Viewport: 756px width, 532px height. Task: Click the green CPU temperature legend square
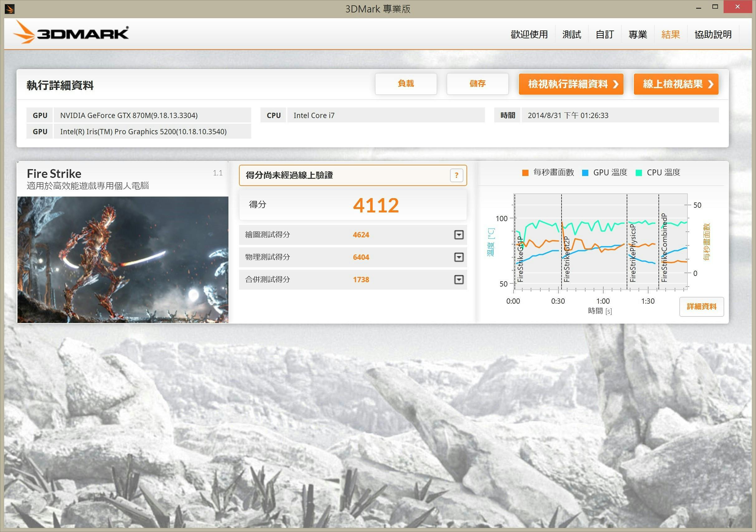639,173
